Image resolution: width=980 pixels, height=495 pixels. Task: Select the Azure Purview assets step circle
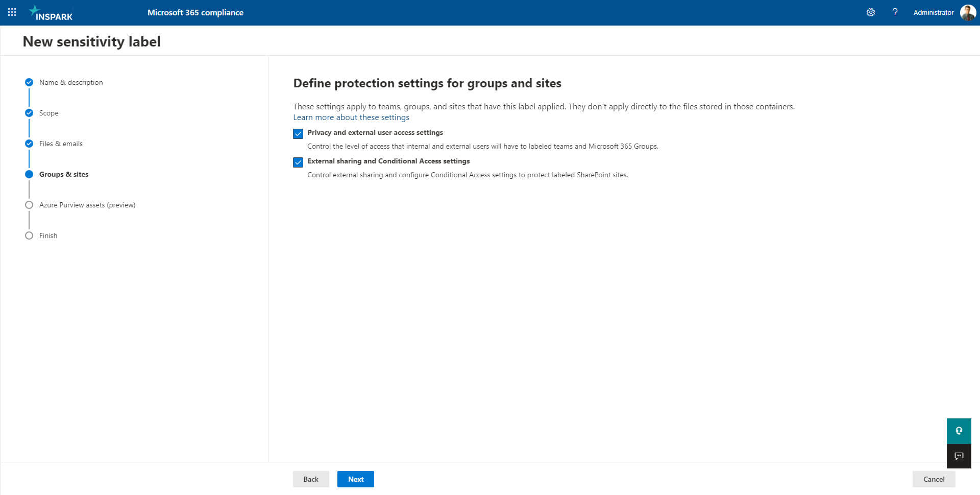[x=29, y=205]
